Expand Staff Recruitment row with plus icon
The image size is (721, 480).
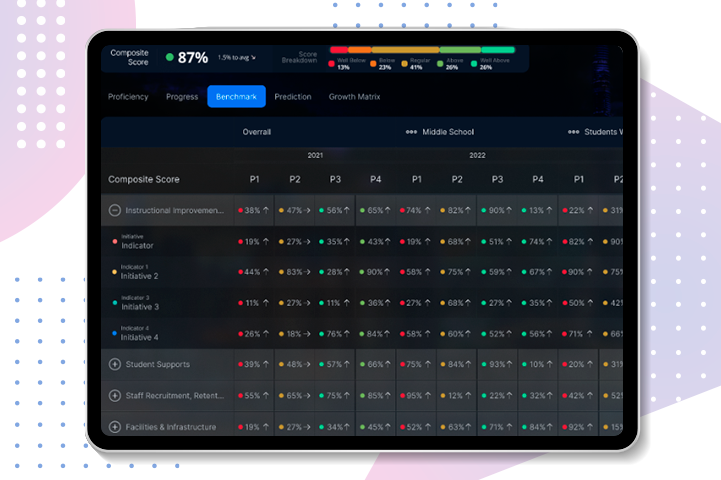[x=115, y=396]
